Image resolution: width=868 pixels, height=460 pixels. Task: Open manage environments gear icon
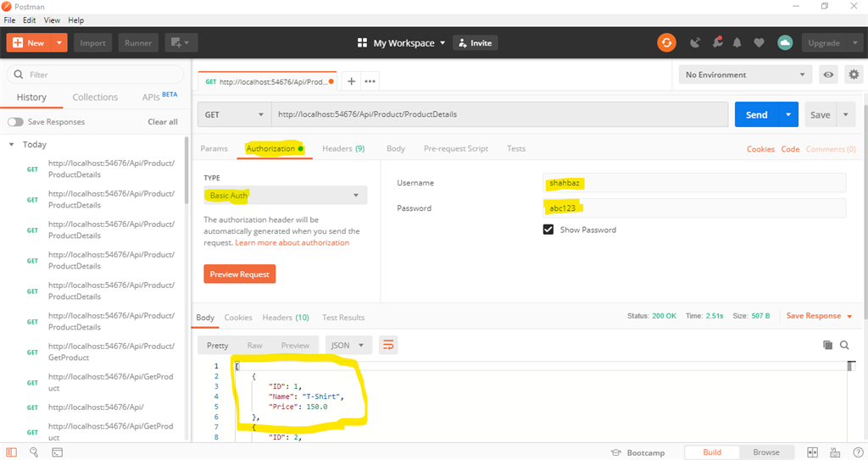coord(854,75)
